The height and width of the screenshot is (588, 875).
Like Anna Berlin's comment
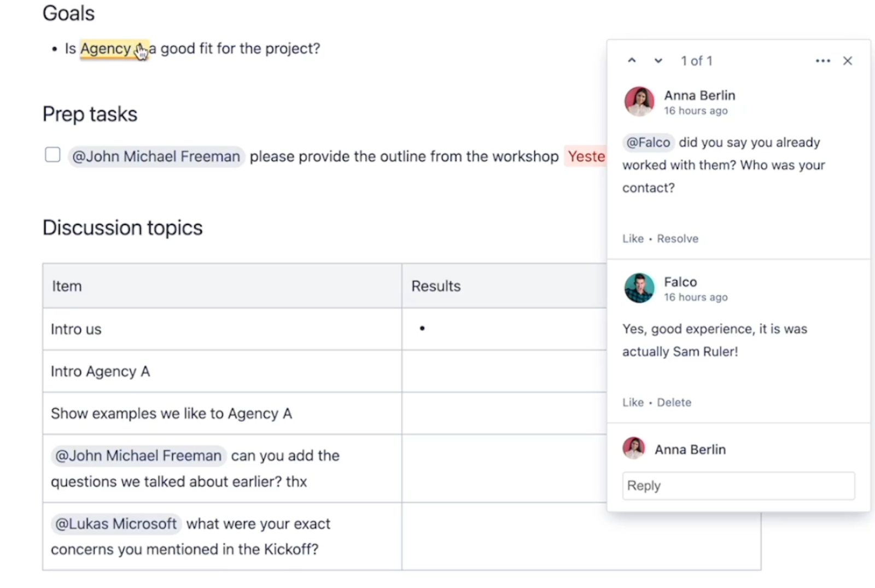click(633, 238)
